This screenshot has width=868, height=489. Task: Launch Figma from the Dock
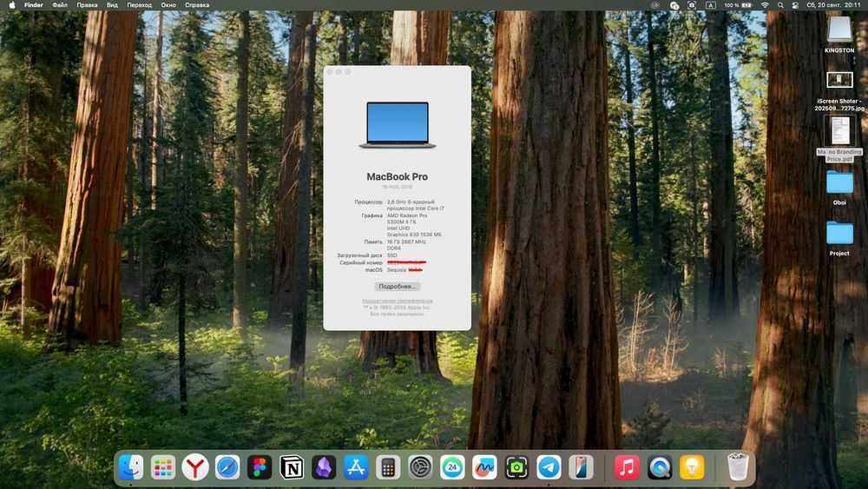tap(259, 467)
